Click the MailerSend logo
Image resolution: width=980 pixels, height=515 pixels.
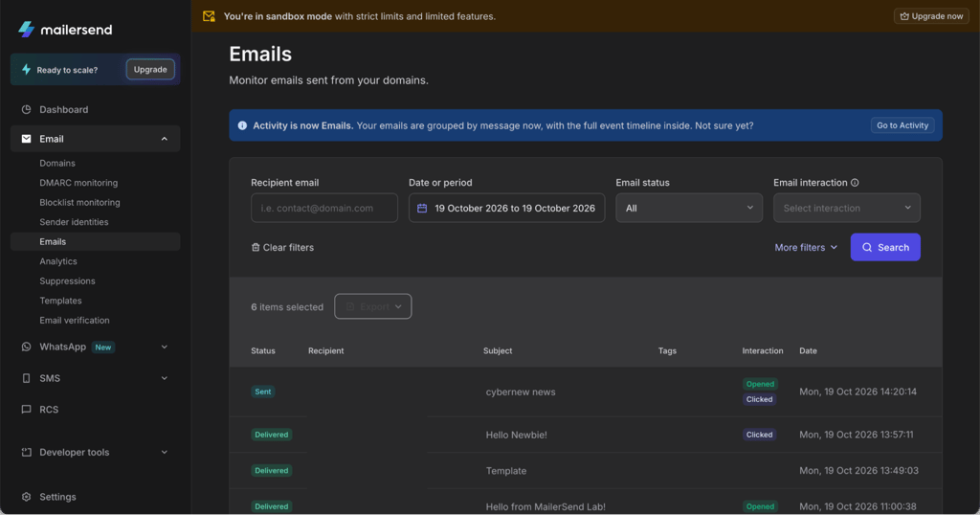point(65,30)
